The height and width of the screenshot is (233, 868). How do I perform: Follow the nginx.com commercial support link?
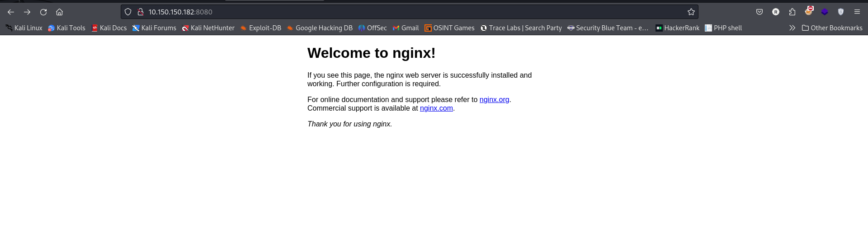(436, 108)
